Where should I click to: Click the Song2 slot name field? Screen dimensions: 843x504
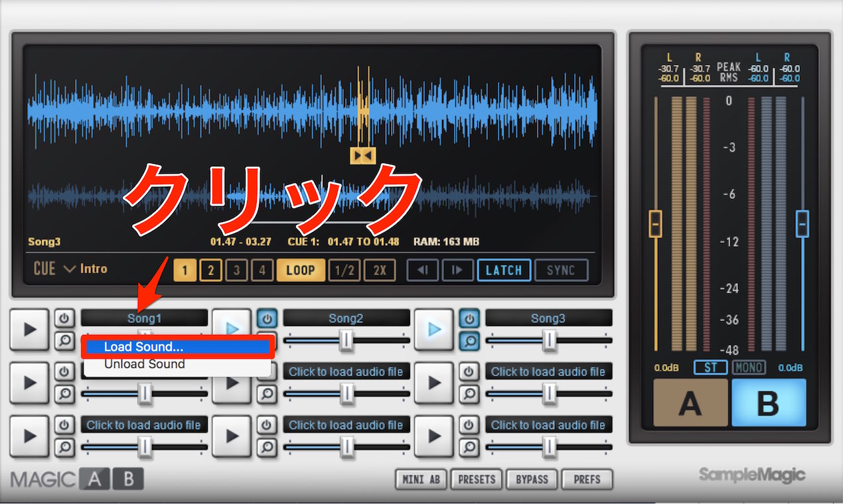click(346, 318)
